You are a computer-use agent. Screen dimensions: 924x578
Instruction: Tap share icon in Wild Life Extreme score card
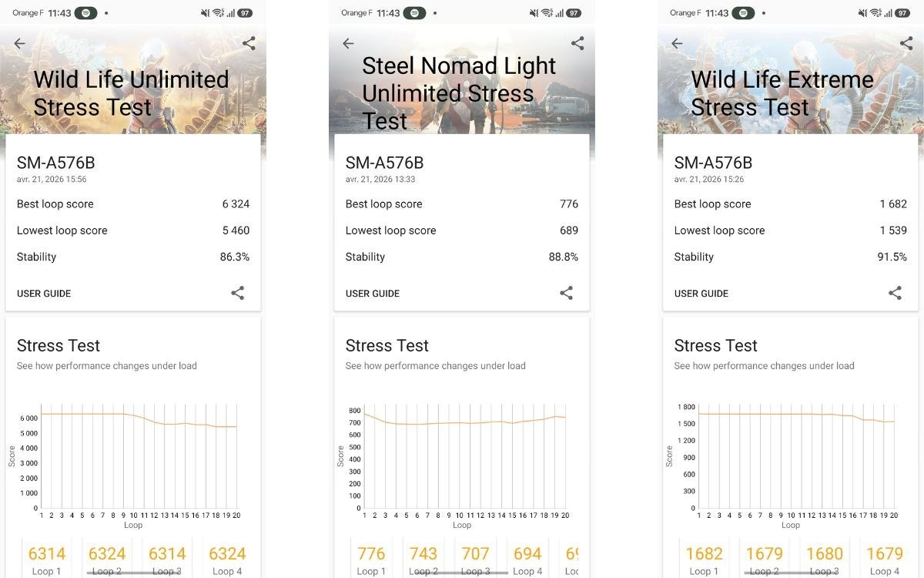click(x=895, y=293)
